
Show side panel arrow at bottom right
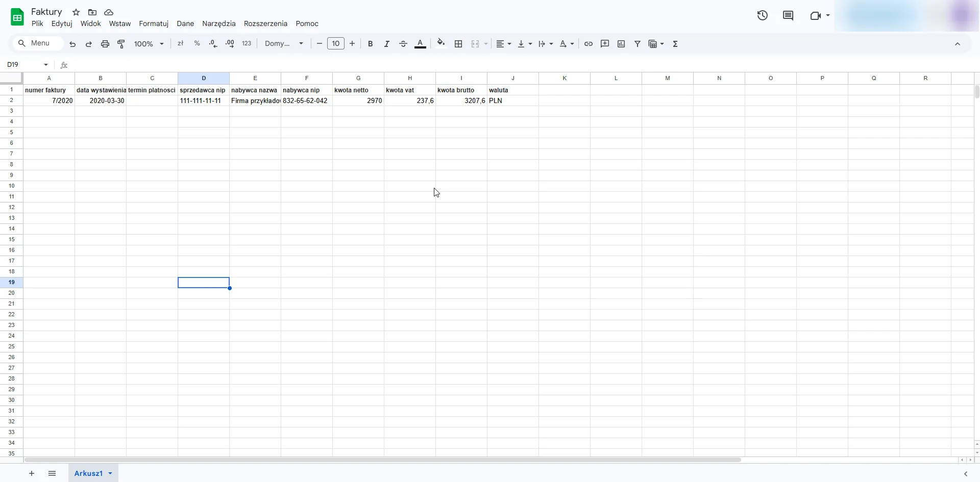[966, 474]
